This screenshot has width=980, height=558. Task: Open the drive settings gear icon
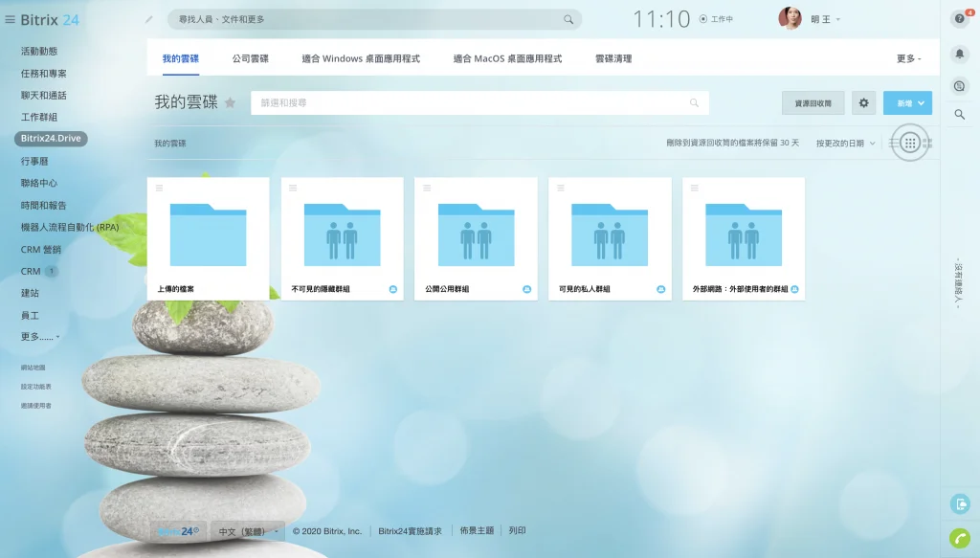pyautogui.click(x=864, y=103)
